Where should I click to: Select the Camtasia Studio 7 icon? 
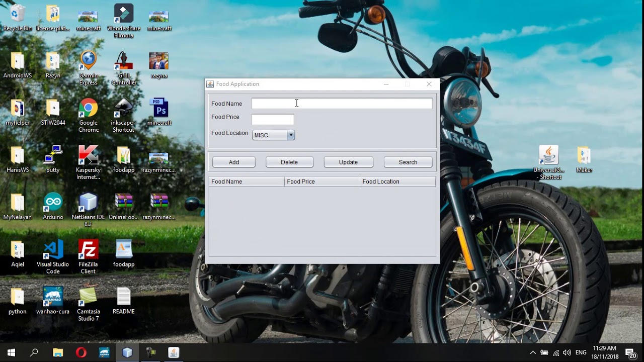pyautogui.click(x=88, y=304)
